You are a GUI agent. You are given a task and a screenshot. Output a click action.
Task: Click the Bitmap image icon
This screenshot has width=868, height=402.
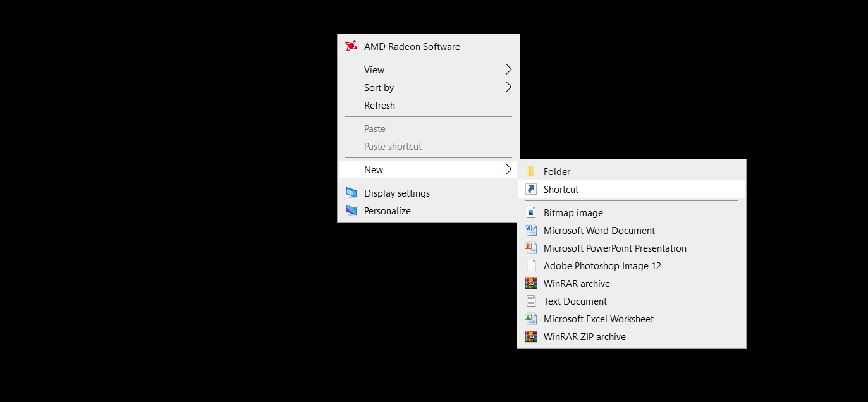tap(531, 213)
